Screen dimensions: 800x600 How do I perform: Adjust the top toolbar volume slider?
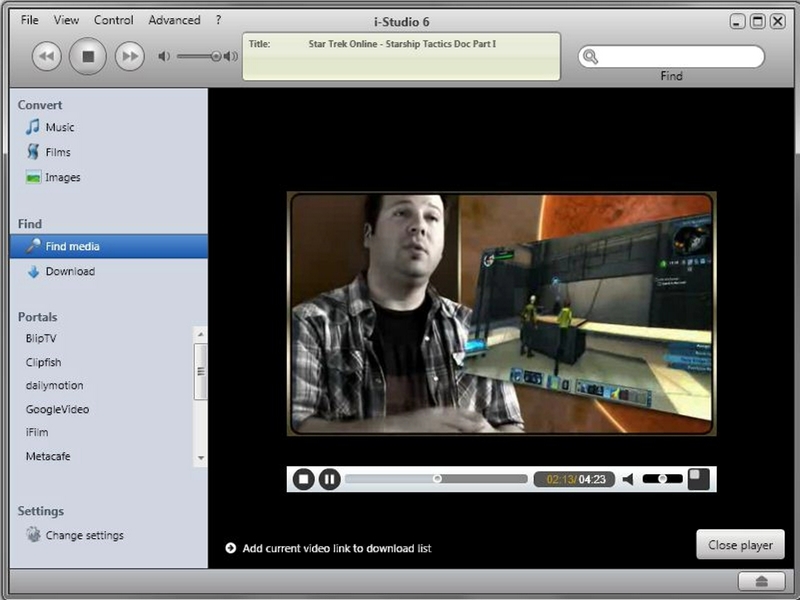click(x=199, y=56)
